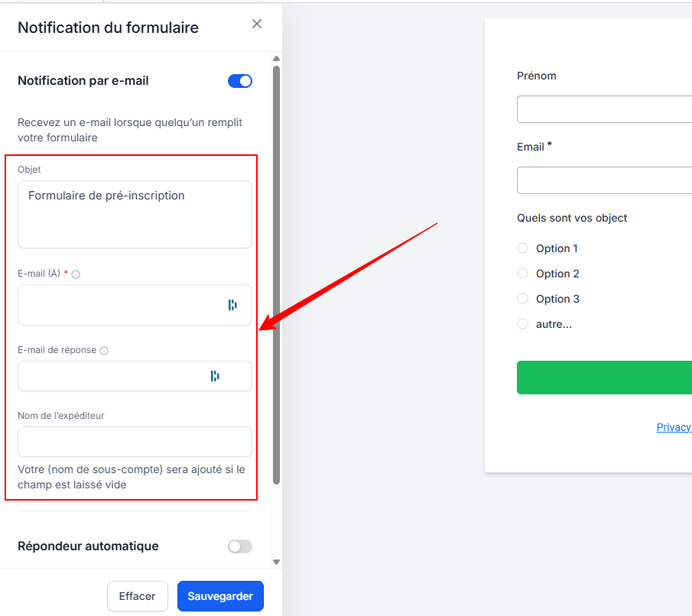Select the Option 1 radio button
692x616 pixels.
point(522,248)
